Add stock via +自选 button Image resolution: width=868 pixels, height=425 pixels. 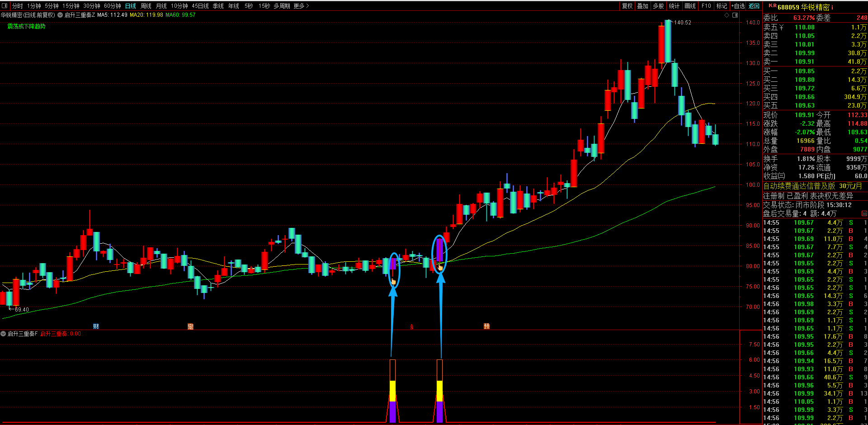pos(738,6)
